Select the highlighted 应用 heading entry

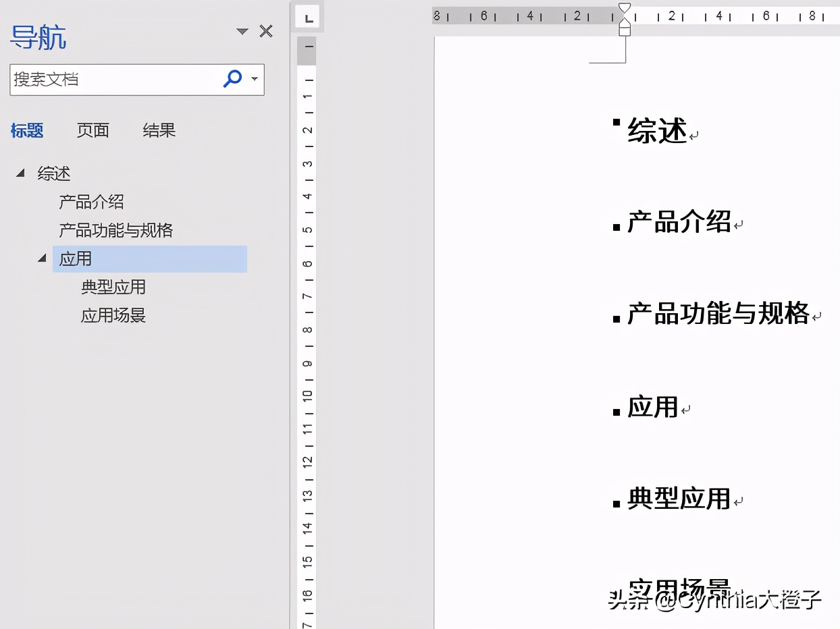[76, 258]
